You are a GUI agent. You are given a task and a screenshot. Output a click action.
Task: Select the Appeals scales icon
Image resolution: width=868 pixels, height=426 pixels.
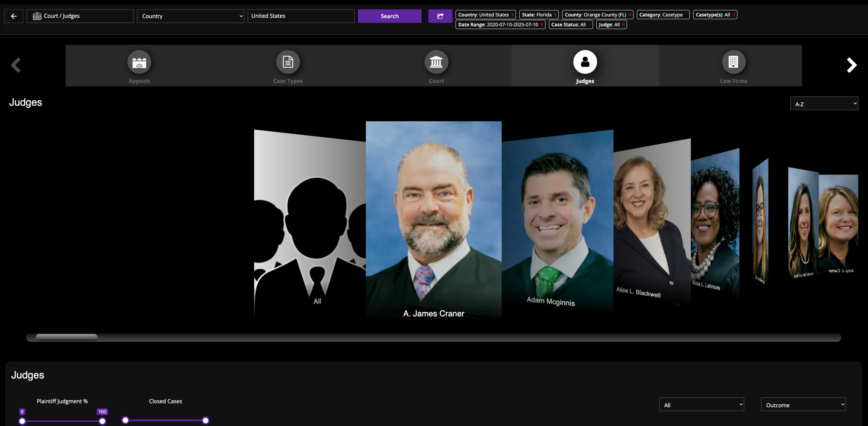click(x=139, y=65)
